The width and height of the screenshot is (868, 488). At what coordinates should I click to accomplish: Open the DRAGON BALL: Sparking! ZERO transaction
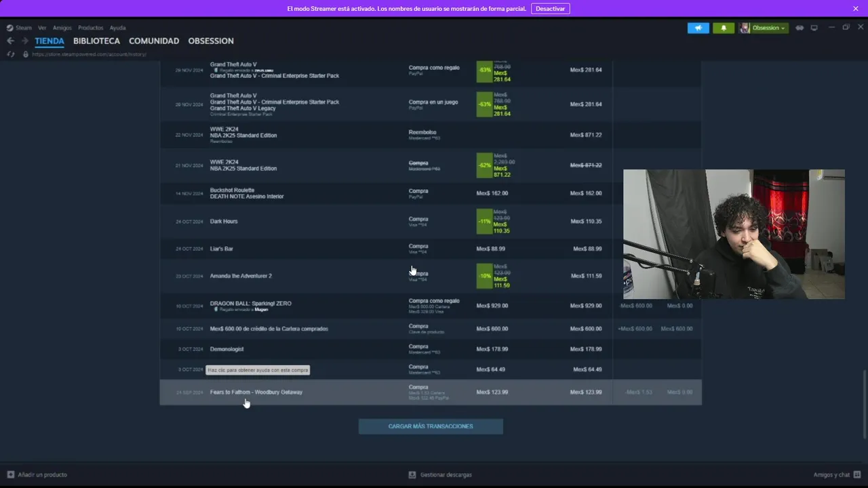[x=431, y=306]
